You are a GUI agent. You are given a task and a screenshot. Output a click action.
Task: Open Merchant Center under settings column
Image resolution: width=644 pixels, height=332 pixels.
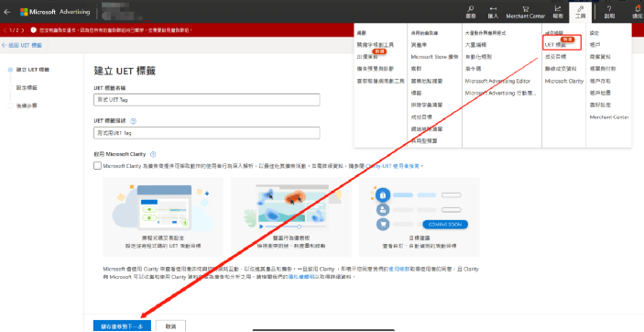609,117
